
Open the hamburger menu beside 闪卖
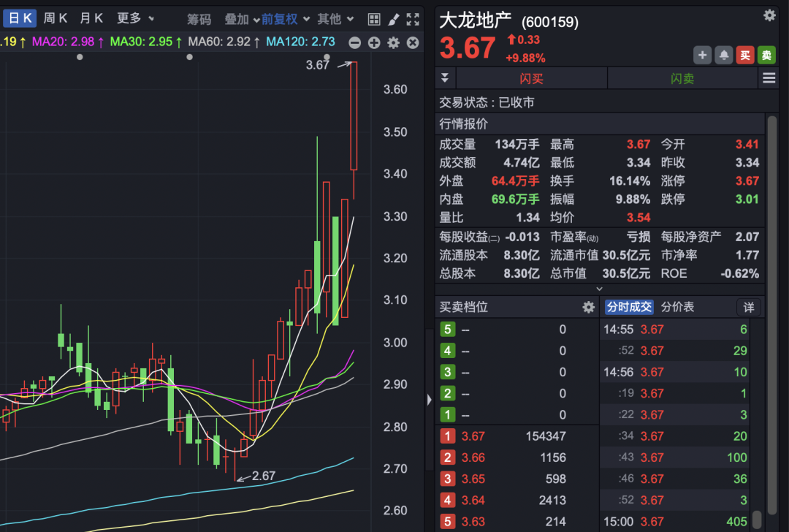(769, 78)
